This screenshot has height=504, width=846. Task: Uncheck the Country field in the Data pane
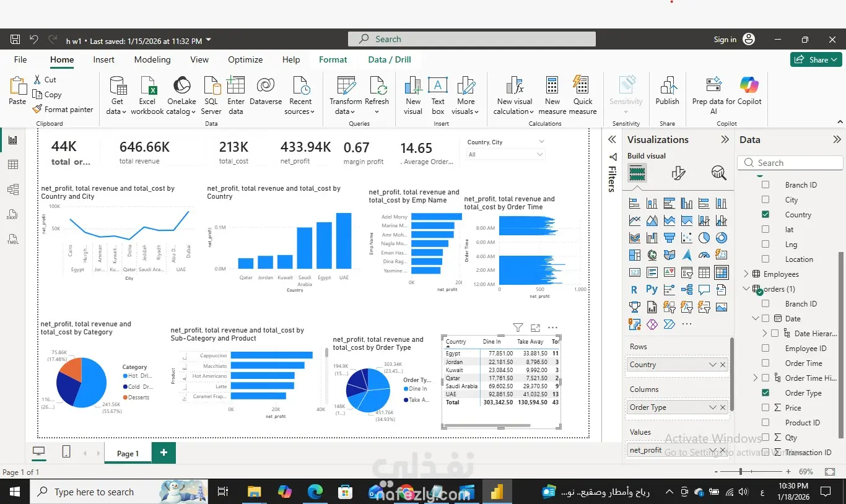click(765, 215)
